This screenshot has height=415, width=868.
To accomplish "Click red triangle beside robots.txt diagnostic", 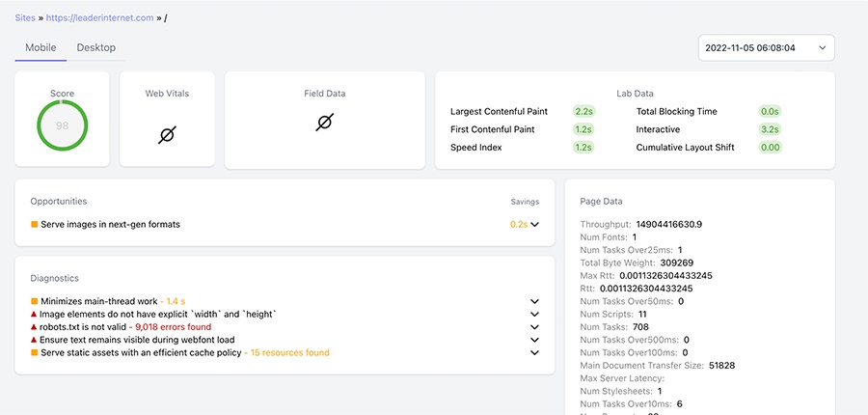I will coord(35,327).
